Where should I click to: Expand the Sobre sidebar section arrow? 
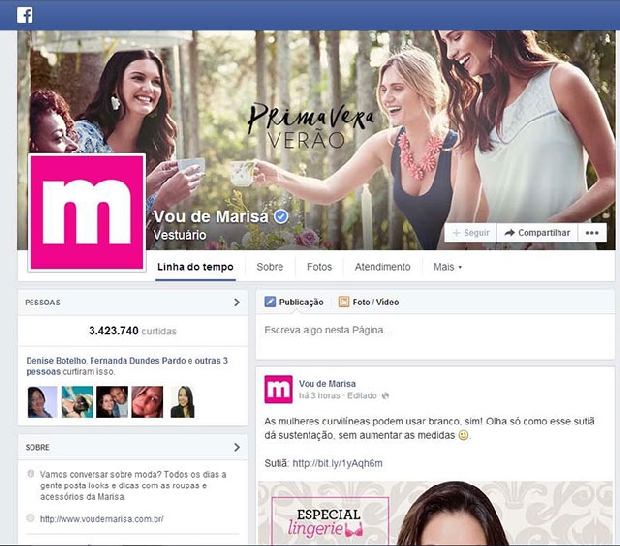point(237,447)
